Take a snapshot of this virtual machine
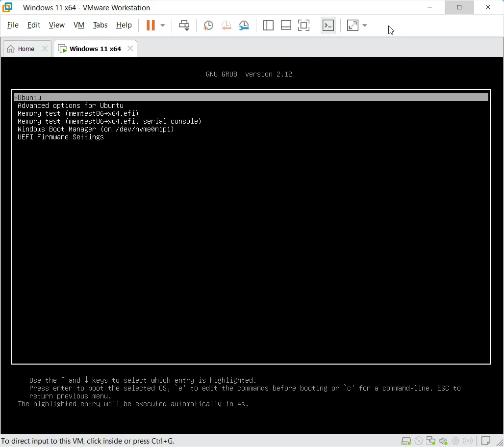Viewport: 504px width, 447px height. coord(208,26)
